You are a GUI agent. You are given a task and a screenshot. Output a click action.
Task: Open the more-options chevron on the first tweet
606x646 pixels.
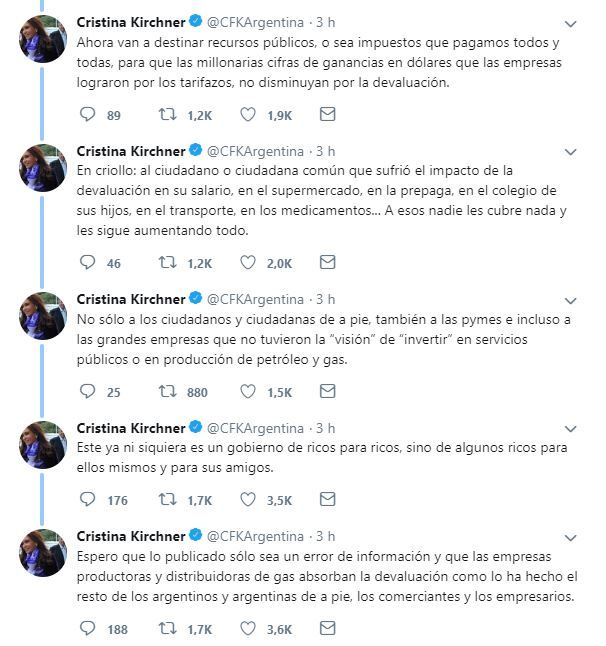[x=570, y=21]
